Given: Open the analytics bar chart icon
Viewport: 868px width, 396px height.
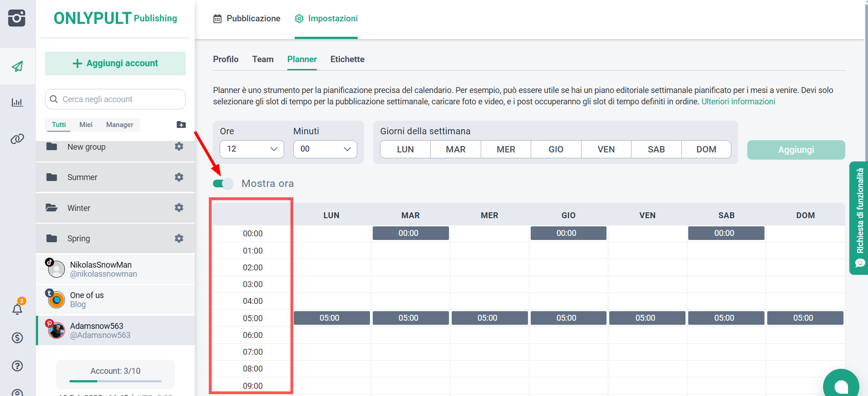Looking at the screenshot, I should (x=17, y=103).
